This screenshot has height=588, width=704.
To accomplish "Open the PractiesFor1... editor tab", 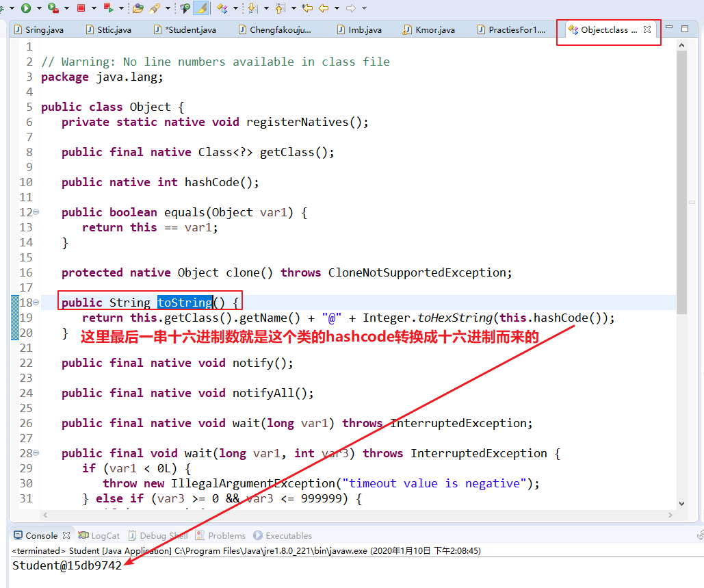I will coord(511,29).
